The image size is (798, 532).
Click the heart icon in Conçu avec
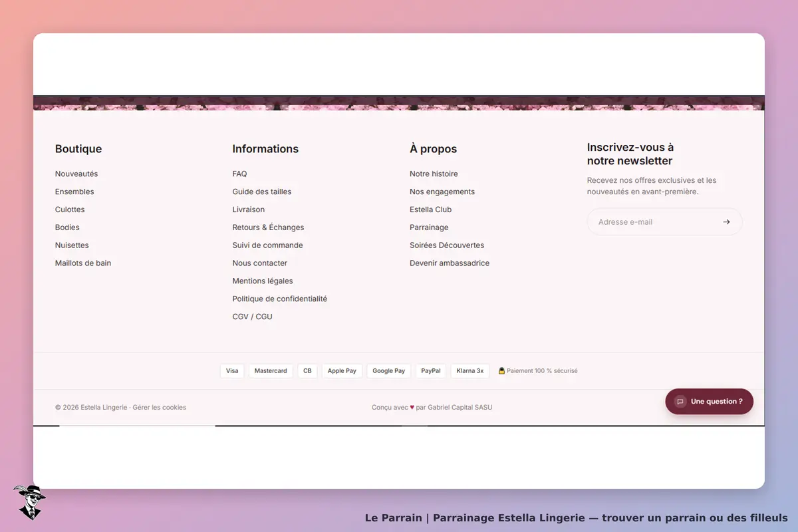point(412,407)
